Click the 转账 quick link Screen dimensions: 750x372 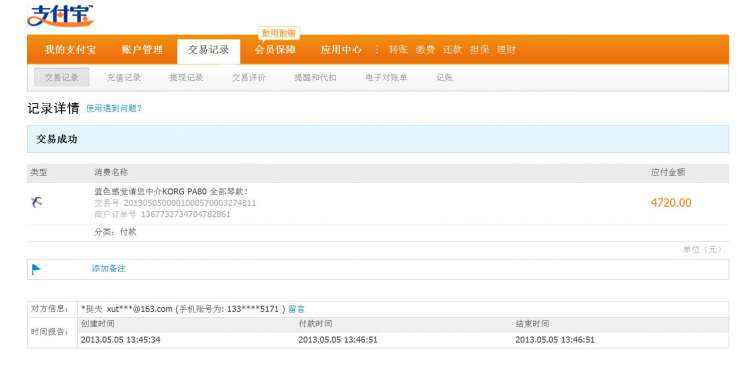(x=398, y=50)
